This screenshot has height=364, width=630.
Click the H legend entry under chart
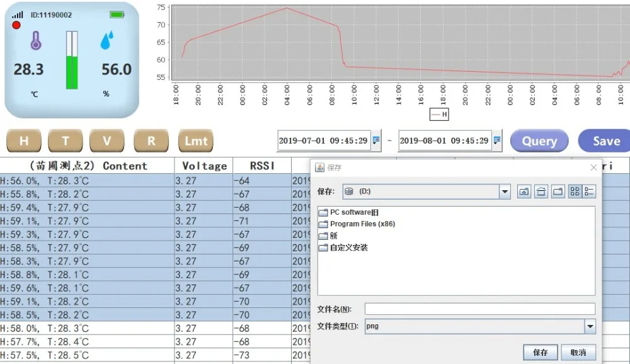pos(439,115)
